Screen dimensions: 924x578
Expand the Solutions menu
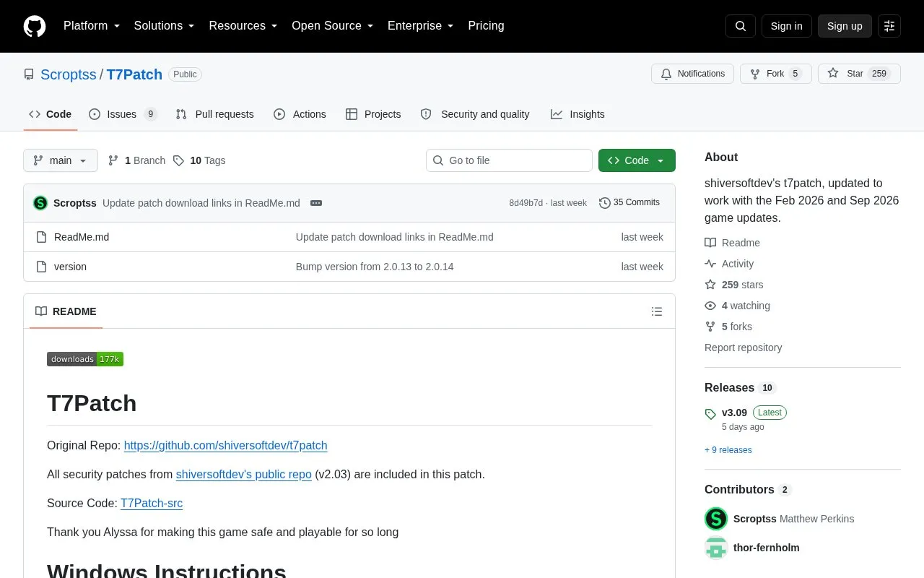pos(164,26)
